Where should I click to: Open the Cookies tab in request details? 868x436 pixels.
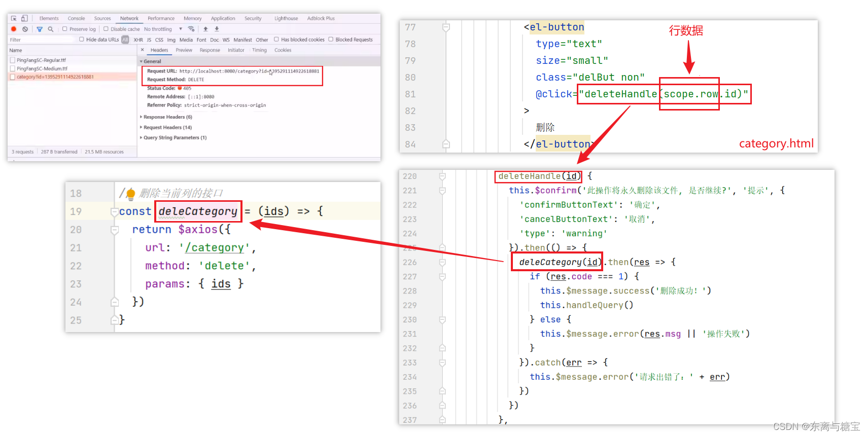tap(283, 50)
